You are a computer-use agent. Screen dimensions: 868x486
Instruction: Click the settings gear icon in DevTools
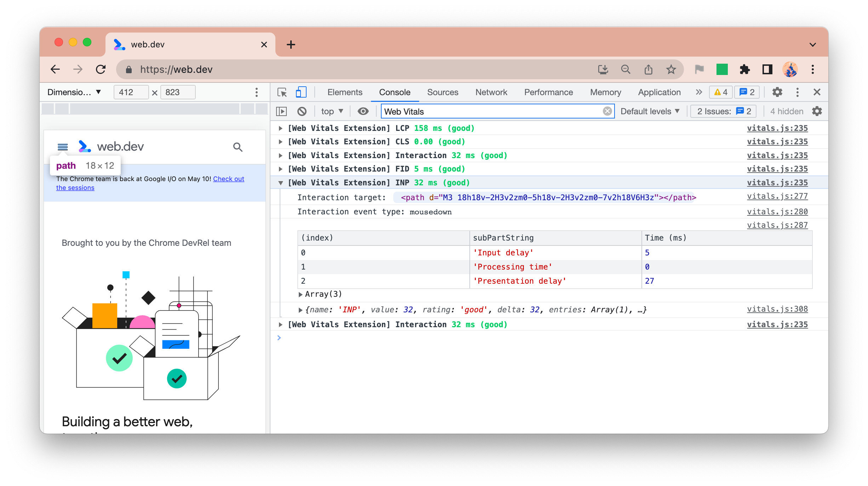[x=777, y=92]
